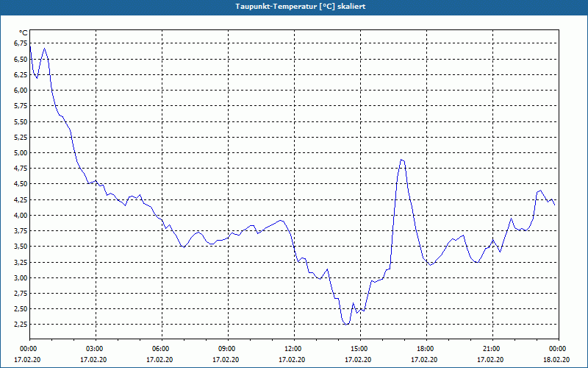The height and width of the screenshot is (368, 588).
Task: Select the 5,25 axis value
Action: coord(22,138)
